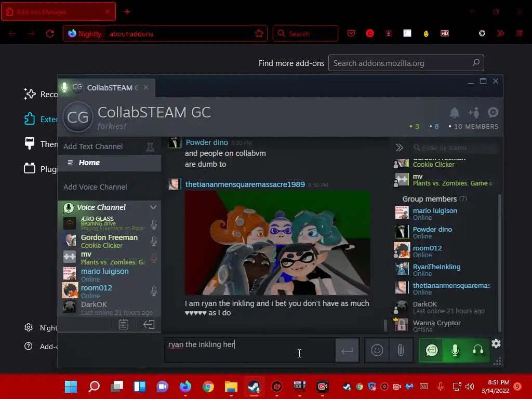
Task: Reload the page in Firefox Nightly
Action: point(50,34)
